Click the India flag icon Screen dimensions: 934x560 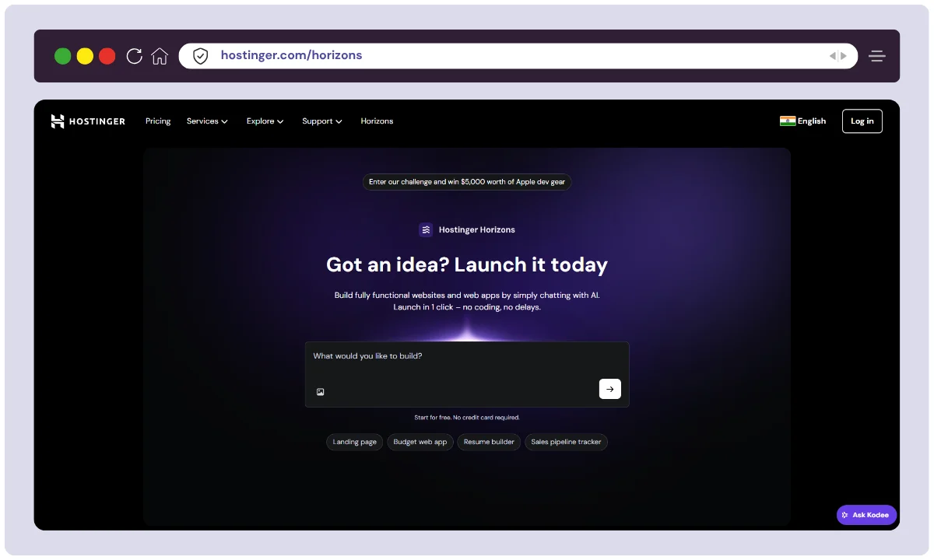(788, 121)
